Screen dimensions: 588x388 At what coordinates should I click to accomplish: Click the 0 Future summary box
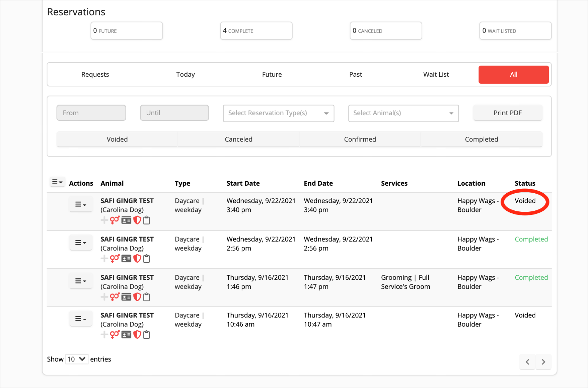127,31
